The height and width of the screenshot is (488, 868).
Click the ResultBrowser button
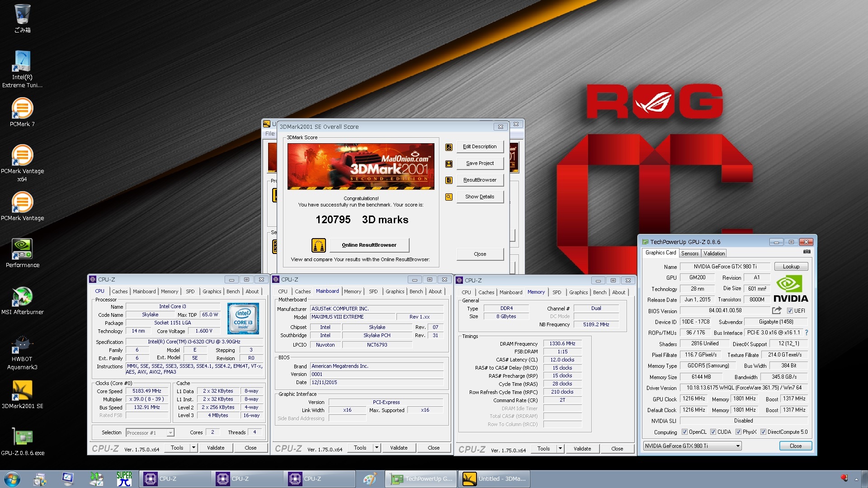480,180
